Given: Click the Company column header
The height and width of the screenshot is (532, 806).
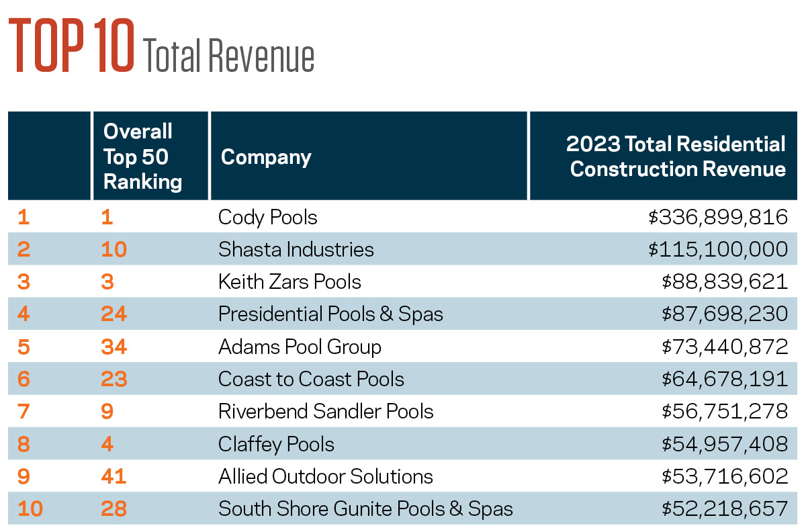Looking at the screenshot, I should point(266,157).
